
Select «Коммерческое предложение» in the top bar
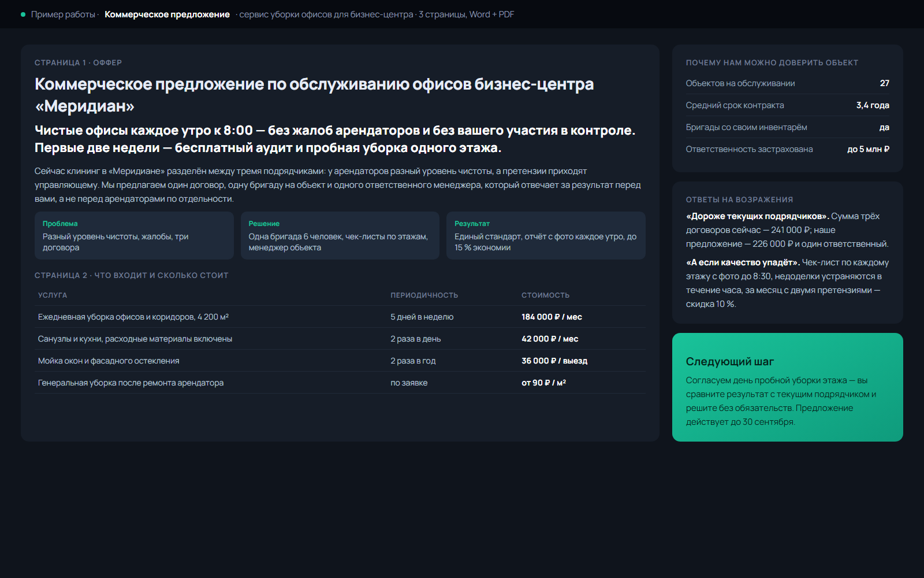(167, 14)
